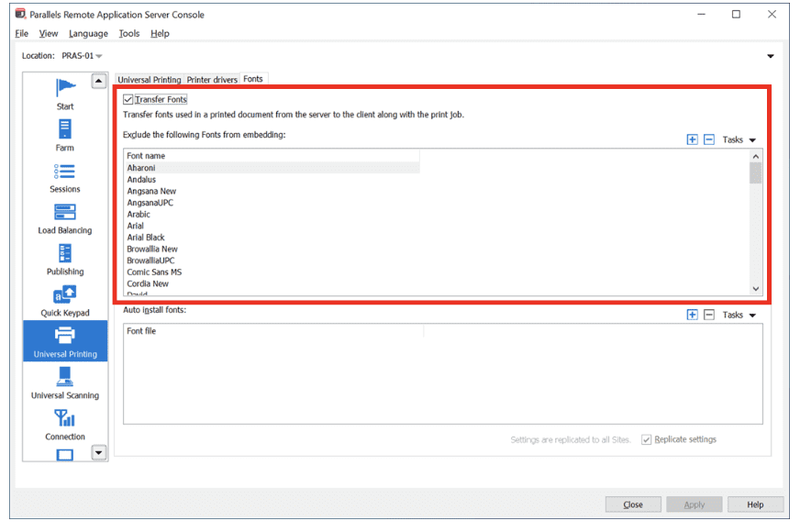Open Universal Scanning section
This screenshot has width=800, height=532.
coord(65,382)
